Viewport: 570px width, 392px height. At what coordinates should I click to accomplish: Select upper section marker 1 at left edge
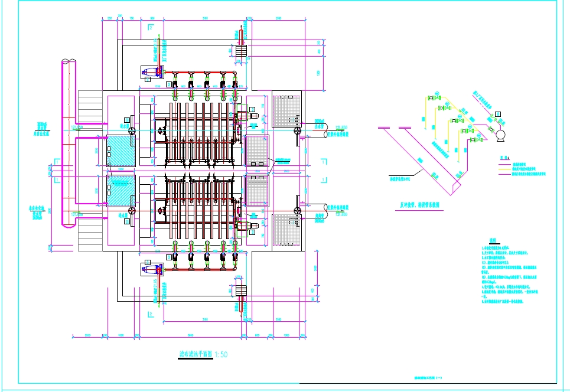click(57, 161)
